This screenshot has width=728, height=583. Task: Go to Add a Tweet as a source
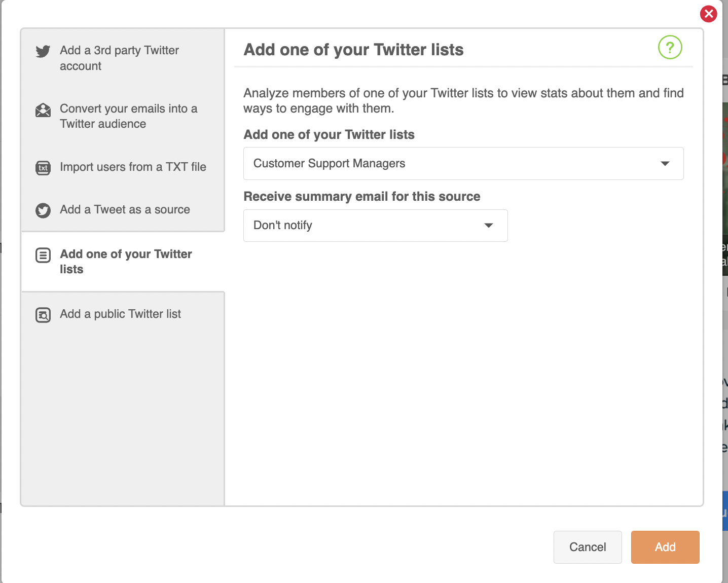(123, 209)
